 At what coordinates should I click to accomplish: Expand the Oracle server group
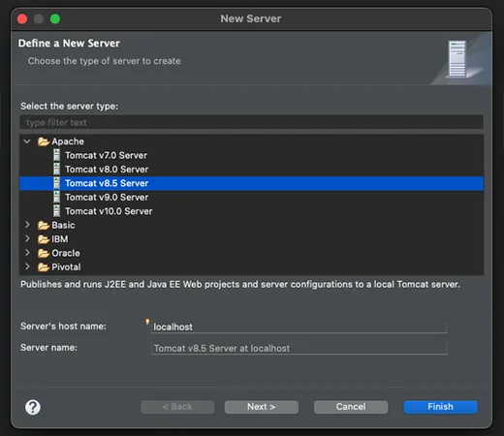[x=27, y=253]
